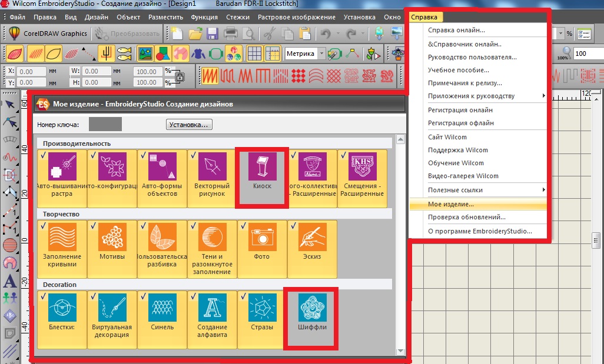
Task: Expand Полезные ссылки submenu
Action: [x=478, y=190]
